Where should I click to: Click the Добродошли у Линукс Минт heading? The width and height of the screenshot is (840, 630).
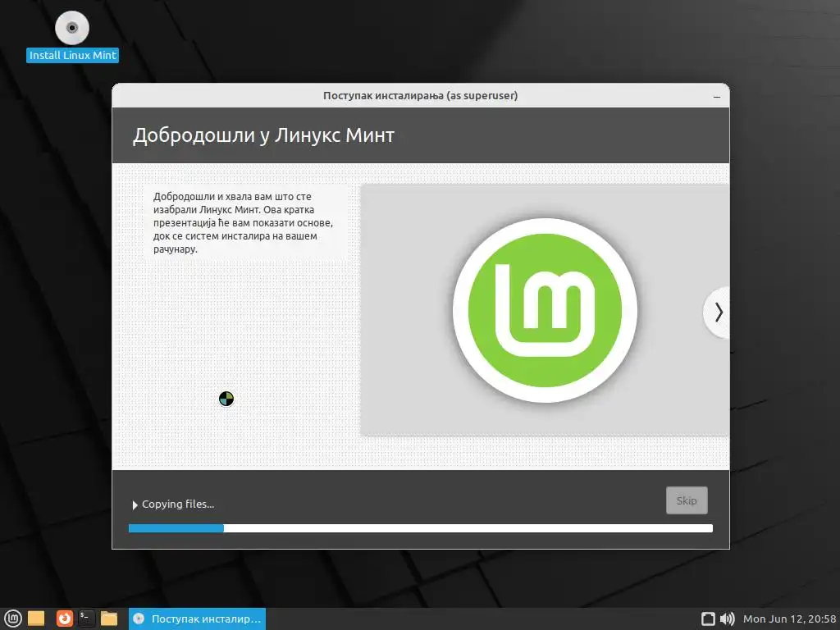pos(263,135)
